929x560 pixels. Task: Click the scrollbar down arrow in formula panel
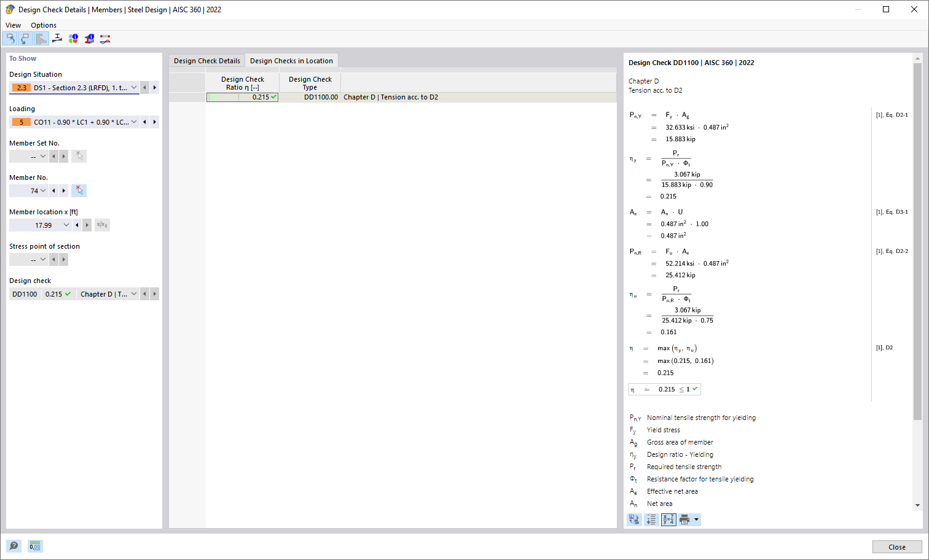point(917,505)
